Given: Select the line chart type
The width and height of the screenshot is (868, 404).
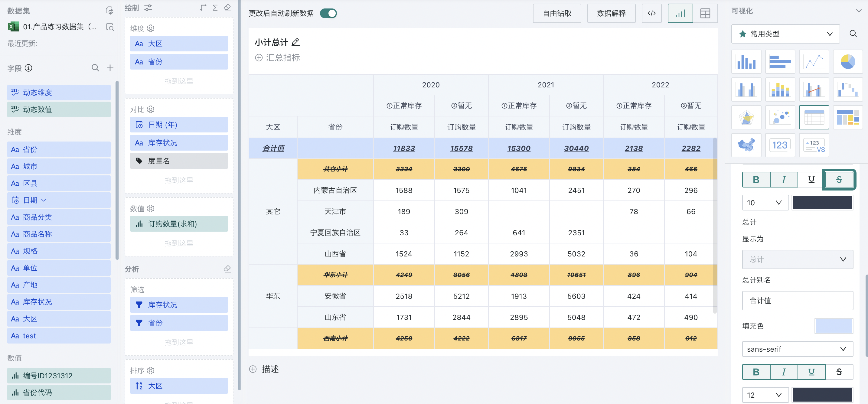Looking at the screenshot, I should 814,62.
